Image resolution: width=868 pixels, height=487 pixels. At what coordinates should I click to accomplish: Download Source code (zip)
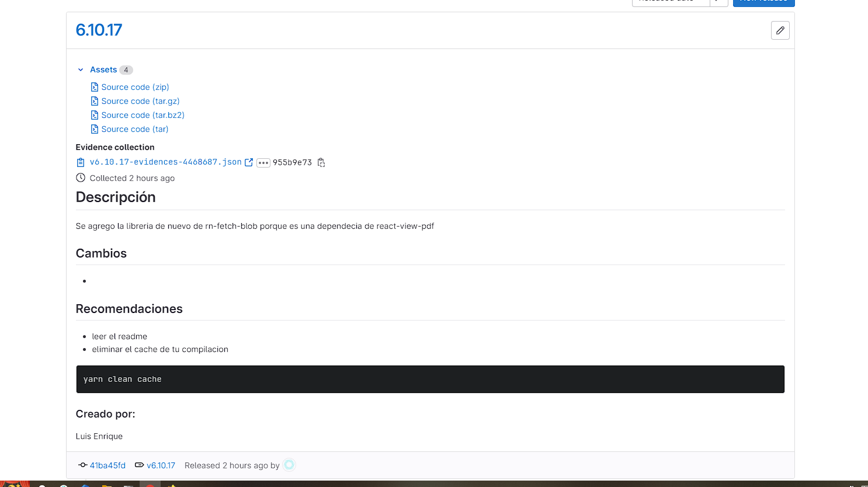[x=135, y=87]
